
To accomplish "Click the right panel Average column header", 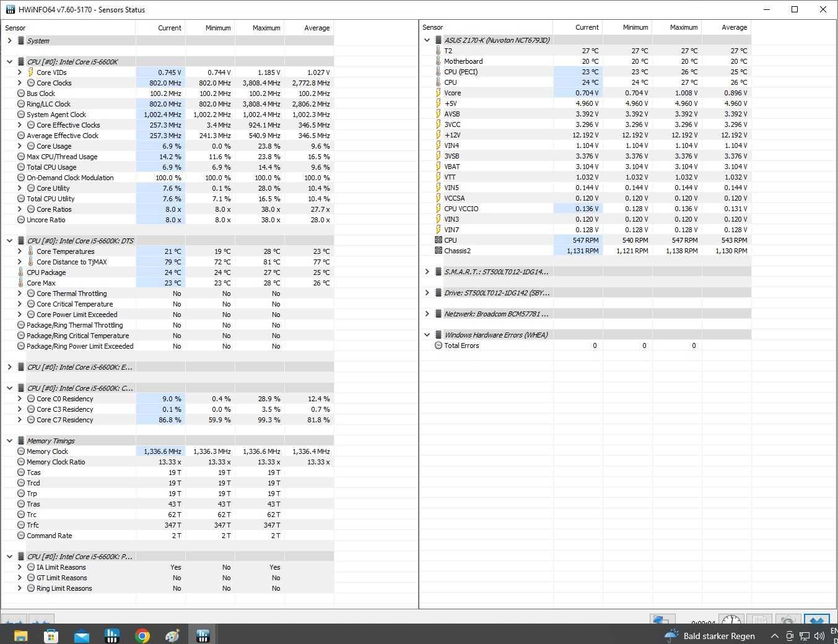I will (727, 27).
